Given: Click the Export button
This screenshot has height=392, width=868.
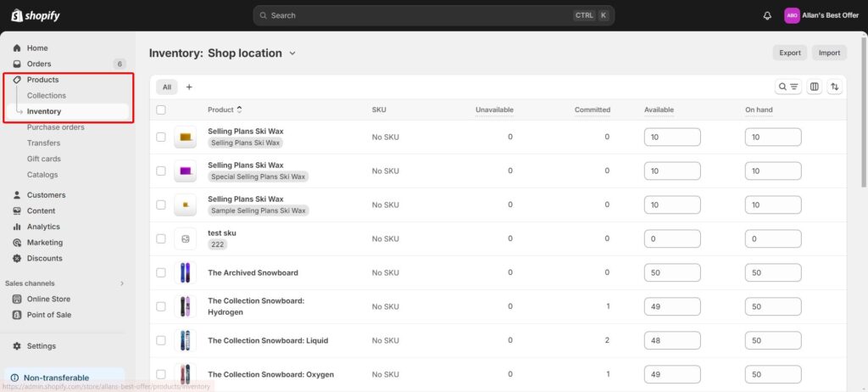Looking at the screenshot, I should [x=789, y=53].
